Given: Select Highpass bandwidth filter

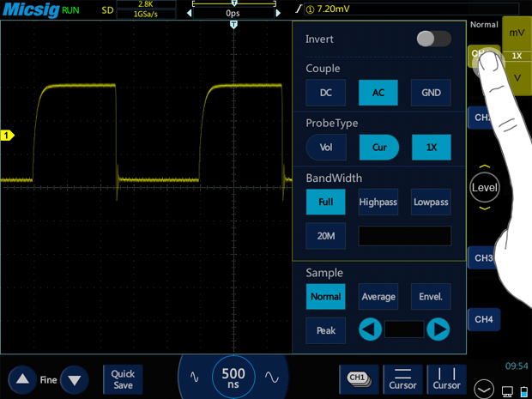Looking at the screenshot, I should pos(378,202).
